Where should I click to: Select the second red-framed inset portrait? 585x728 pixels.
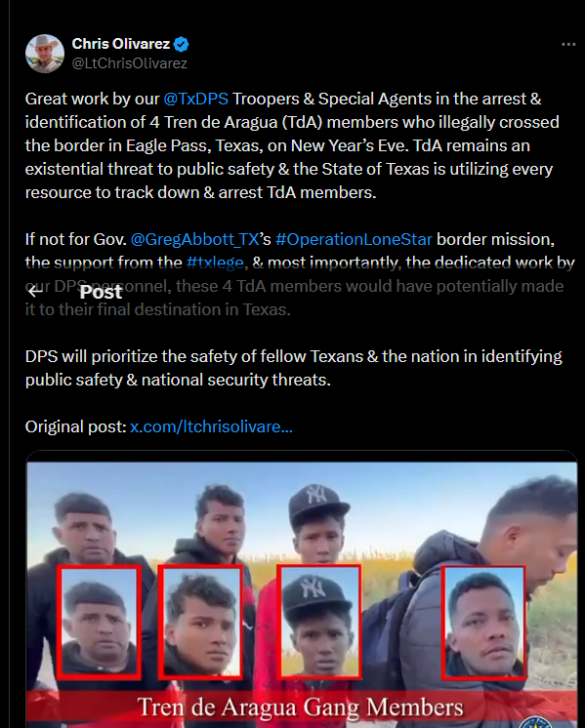click(x=201, y=622)
